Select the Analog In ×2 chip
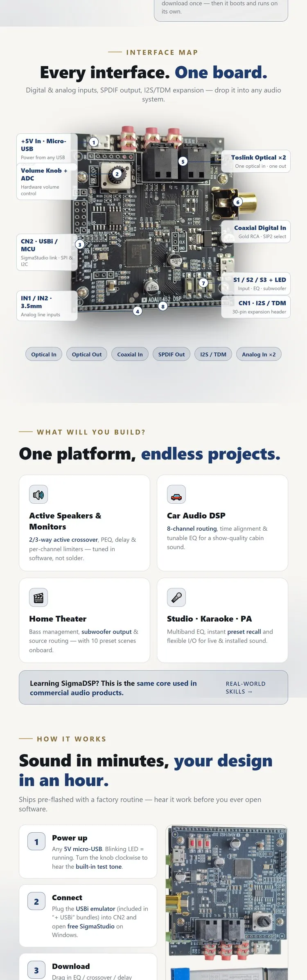 click(259, 354)
